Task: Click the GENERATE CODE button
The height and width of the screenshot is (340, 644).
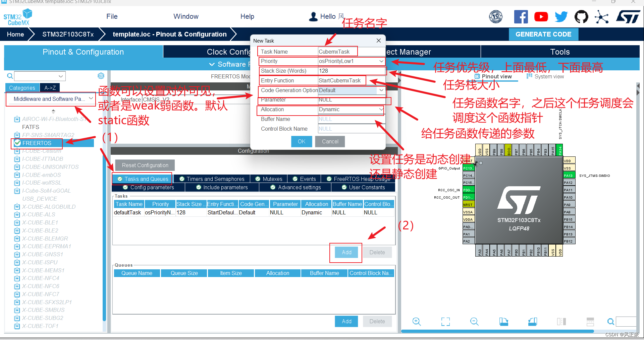Action: (x=543, y=34)
